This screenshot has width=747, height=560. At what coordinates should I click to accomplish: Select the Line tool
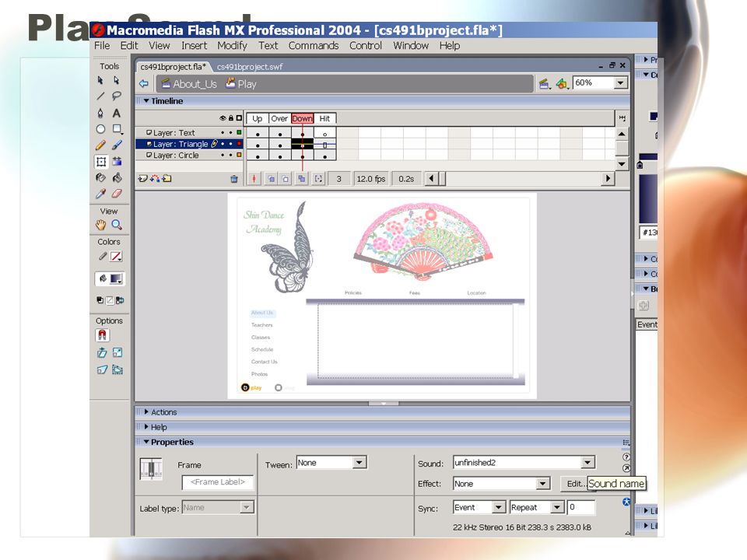click(100, 96)
